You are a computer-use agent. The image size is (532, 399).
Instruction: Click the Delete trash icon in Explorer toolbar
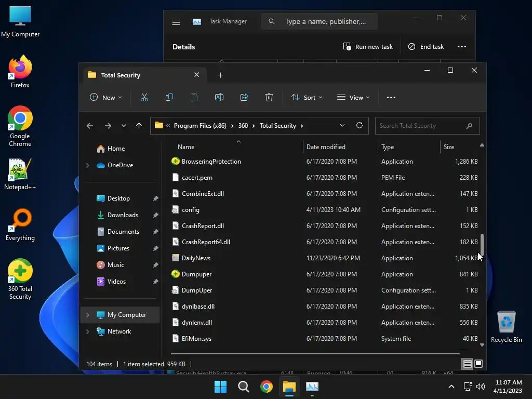coord(269,97)
